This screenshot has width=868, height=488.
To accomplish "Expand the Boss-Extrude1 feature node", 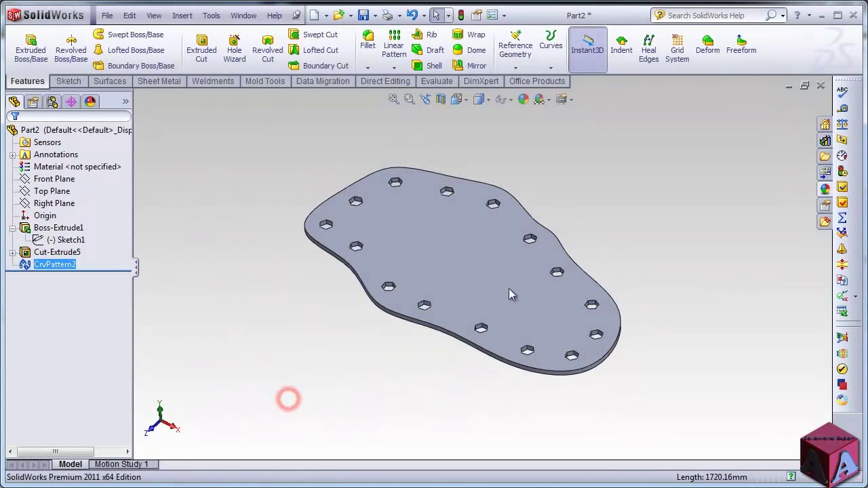I will coord(13,228).
